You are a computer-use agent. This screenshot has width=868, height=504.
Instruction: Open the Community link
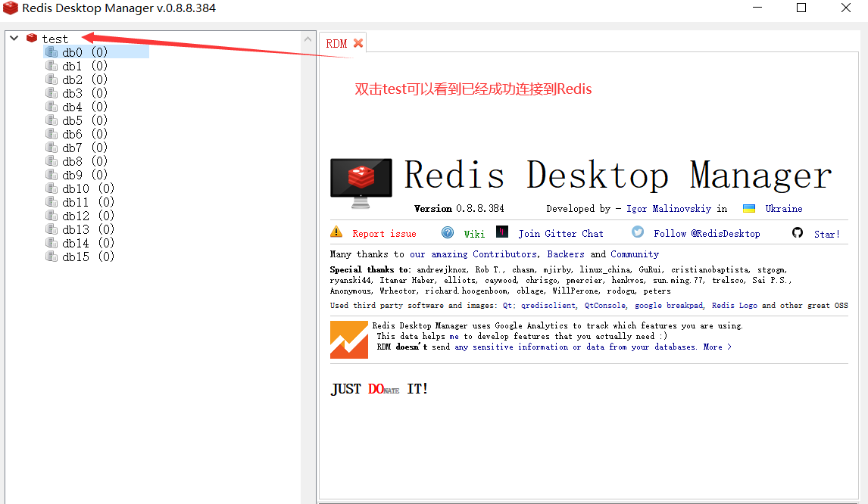(635, 254)
